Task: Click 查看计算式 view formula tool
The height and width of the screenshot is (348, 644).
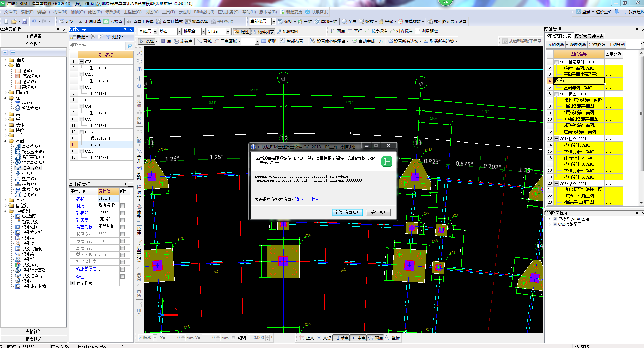Action: pos(169,21)
